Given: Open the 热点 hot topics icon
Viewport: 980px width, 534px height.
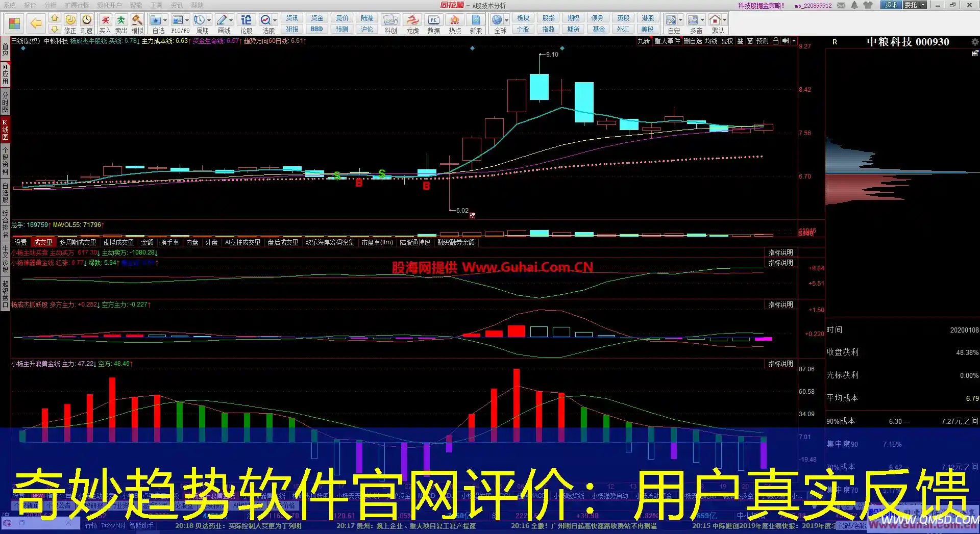Looking at the screenshot, I should (455, 24).
